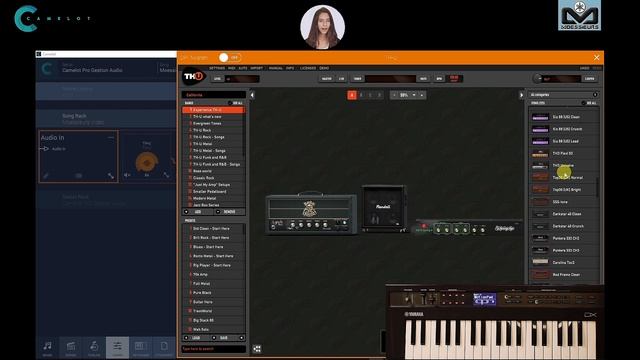Collapse the left preset panel with the arrow
The height and width of the screenshot is (360, 640).
(252, 95)
